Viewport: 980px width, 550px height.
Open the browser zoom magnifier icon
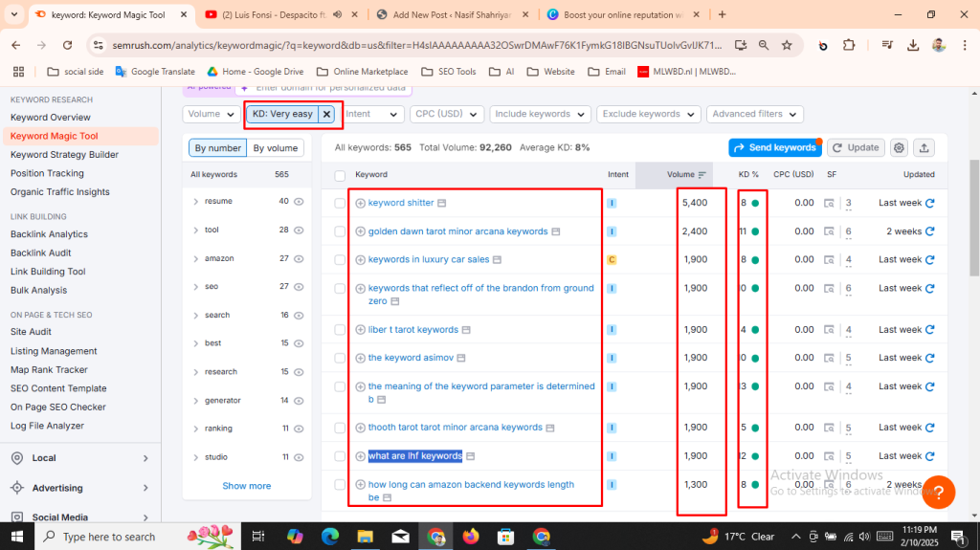[x=764, y=45]
